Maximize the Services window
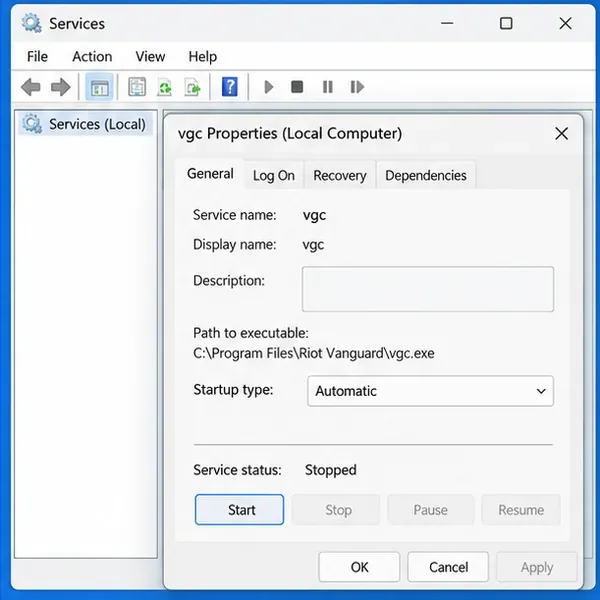Image resolution: width=600 pixels, height=600 pixels. coord(506,23)
